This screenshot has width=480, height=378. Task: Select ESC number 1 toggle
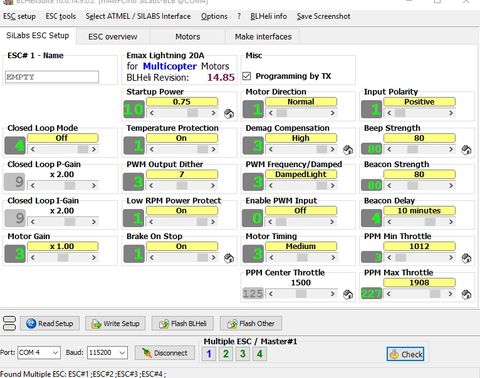tap(209, 354)
